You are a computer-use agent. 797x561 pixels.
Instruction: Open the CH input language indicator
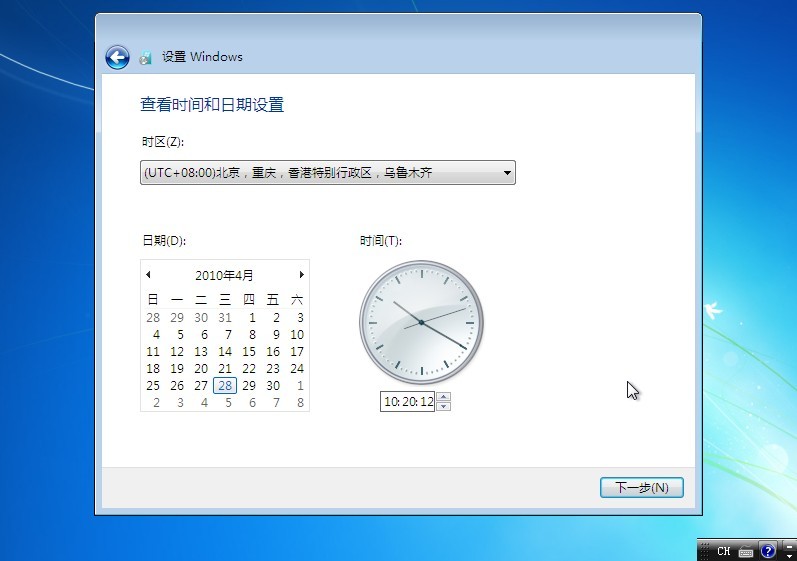point(724,551)
